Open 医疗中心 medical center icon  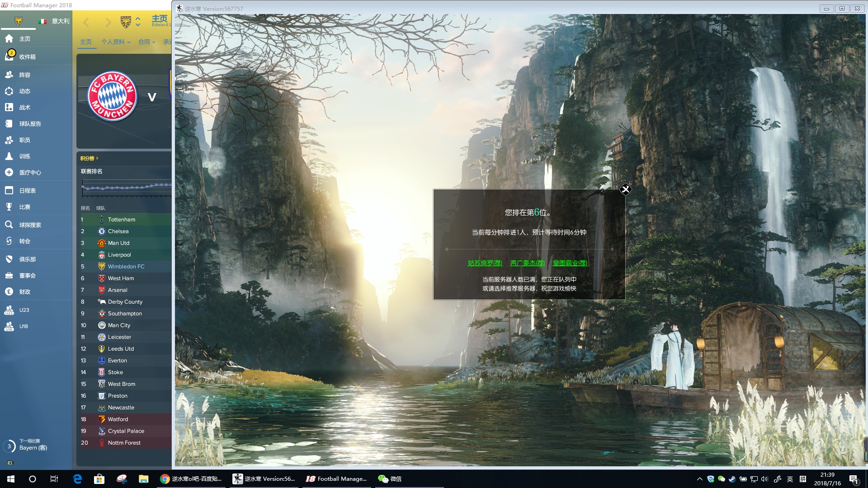(x=9, y=173)
